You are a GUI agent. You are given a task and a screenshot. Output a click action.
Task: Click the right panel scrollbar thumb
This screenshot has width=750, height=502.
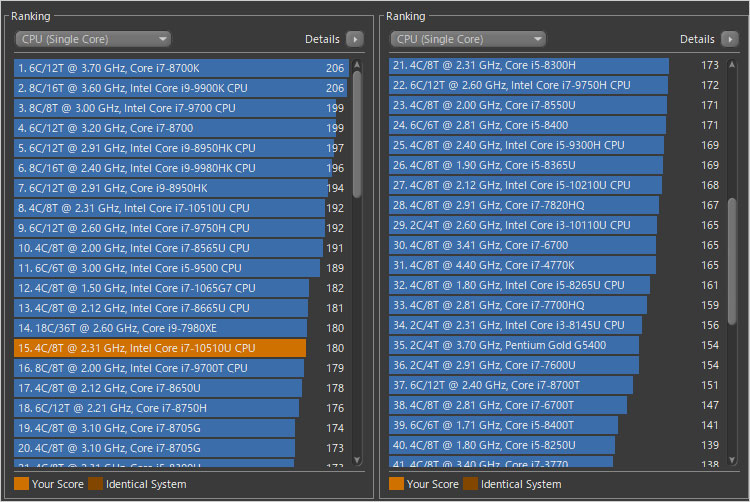tap(732, 262)
